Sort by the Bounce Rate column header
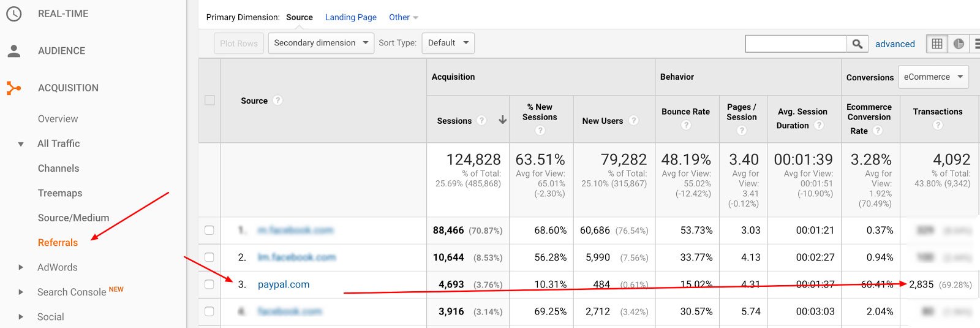The width and height of the screenshot is (980, 328). pos(686,112)
